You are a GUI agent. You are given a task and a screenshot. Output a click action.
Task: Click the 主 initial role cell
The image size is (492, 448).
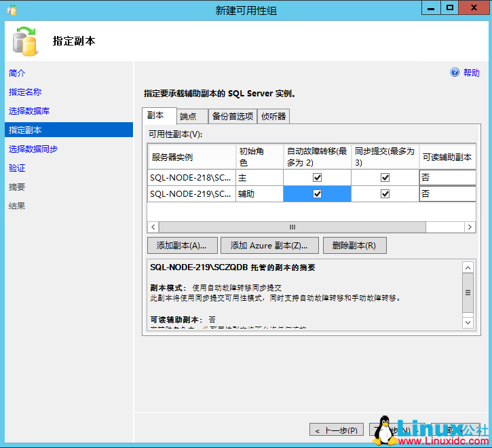tap(259, 178)
